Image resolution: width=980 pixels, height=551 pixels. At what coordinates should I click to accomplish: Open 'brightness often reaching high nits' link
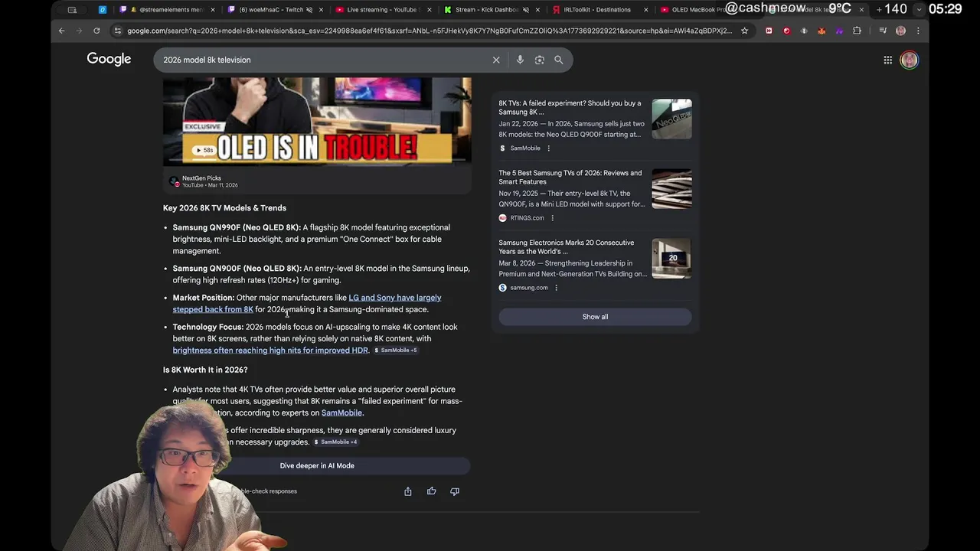[x=270, y=350]
